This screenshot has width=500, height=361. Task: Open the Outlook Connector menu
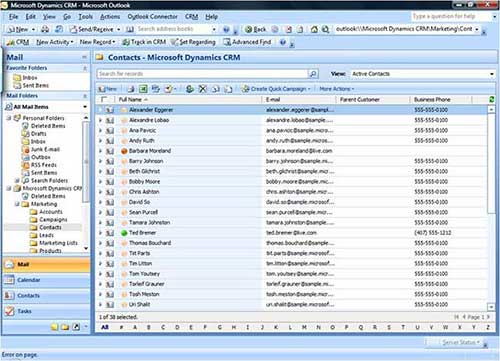152,17
